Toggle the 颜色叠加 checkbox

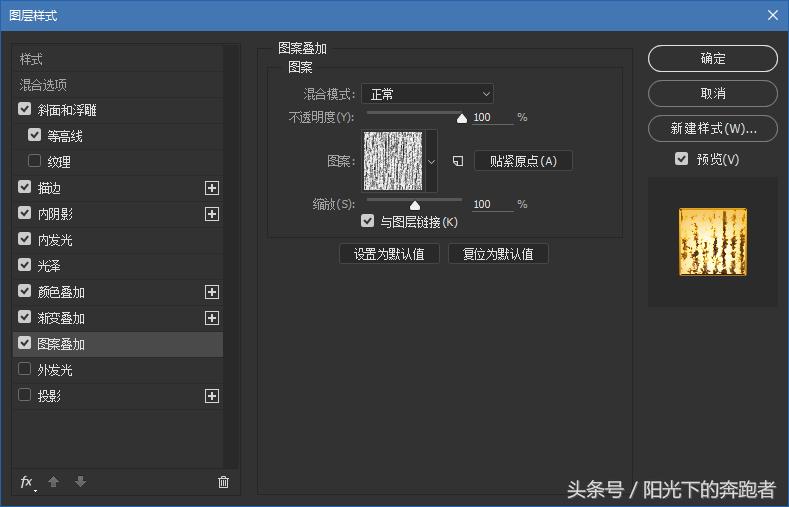tap(25, 291)
